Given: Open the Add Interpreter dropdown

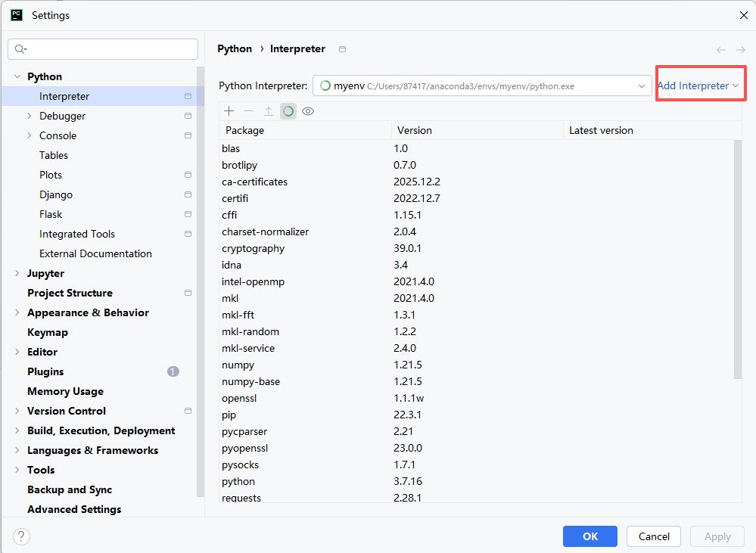Looking at the screenshot, I should click(698, 85).
